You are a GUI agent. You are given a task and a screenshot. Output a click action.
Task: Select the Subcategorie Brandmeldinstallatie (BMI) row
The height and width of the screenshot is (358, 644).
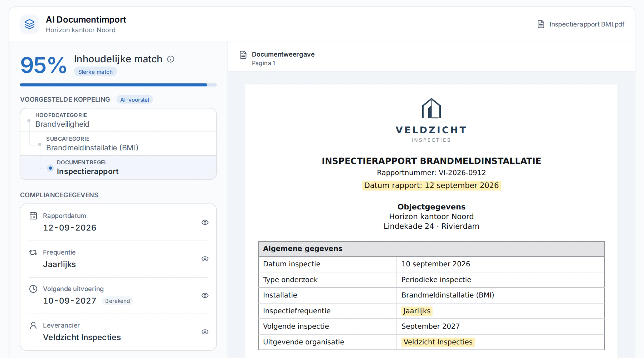(118, 144)
